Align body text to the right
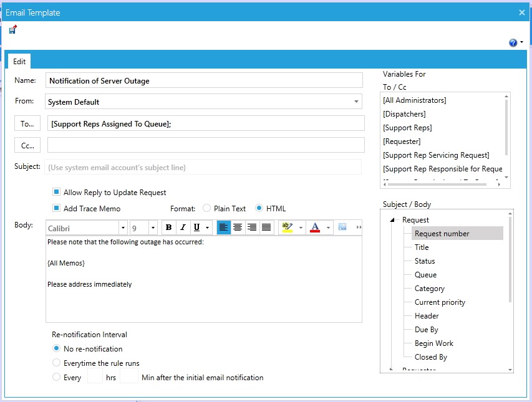The width and height of the screenshot is (532, 402). [252, 227]
